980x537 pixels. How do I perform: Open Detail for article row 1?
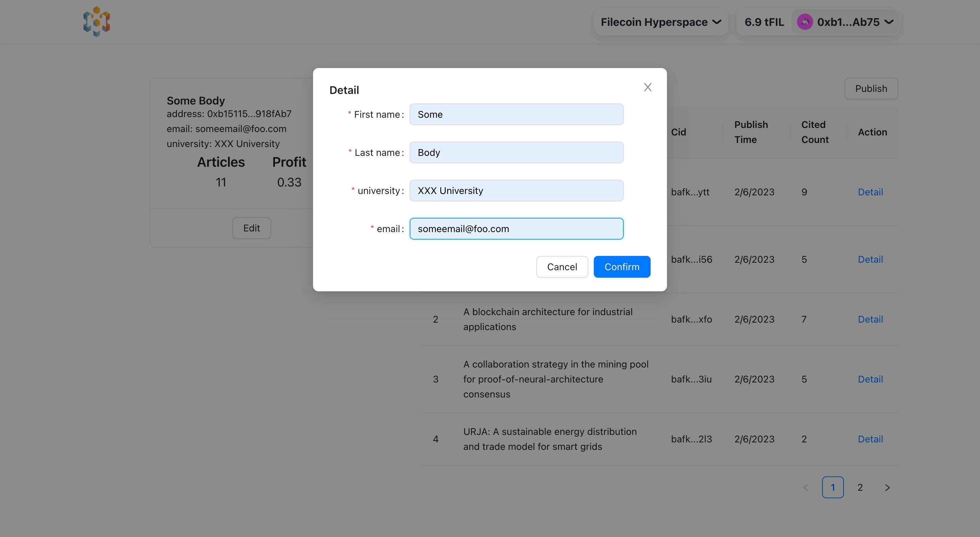click(x=870, y=192)
